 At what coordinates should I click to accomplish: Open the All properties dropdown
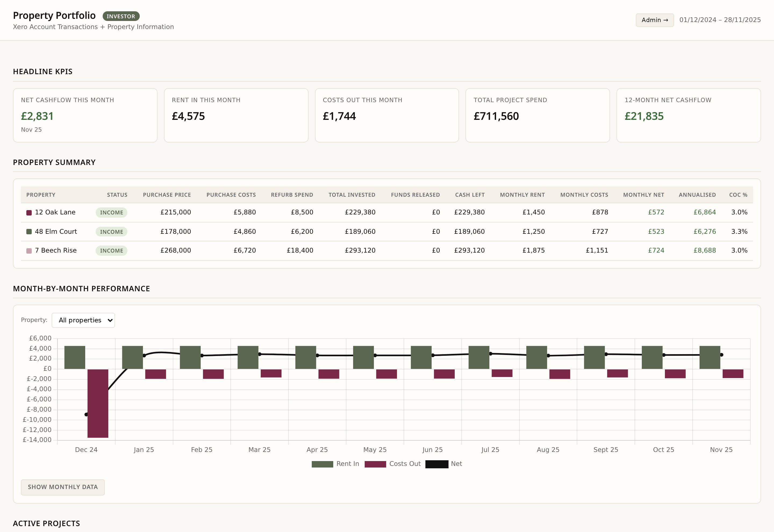[83, 320]
